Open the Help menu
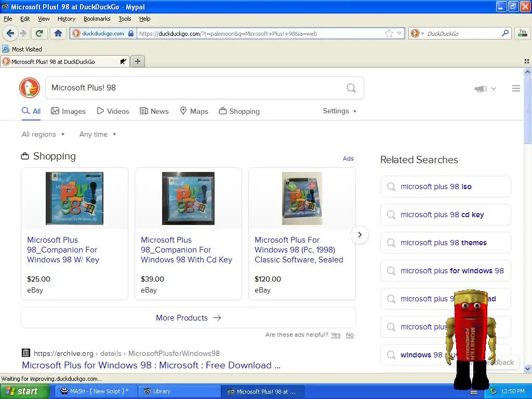 [x=144, y=19]
